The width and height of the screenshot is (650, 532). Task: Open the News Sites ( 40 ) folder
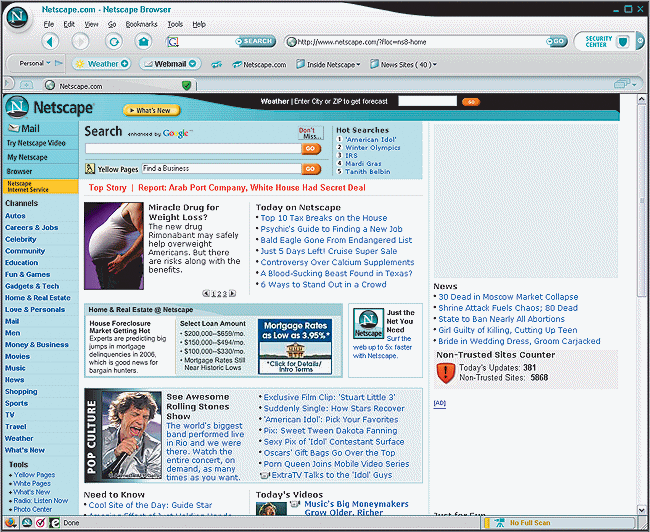(403, 64)
